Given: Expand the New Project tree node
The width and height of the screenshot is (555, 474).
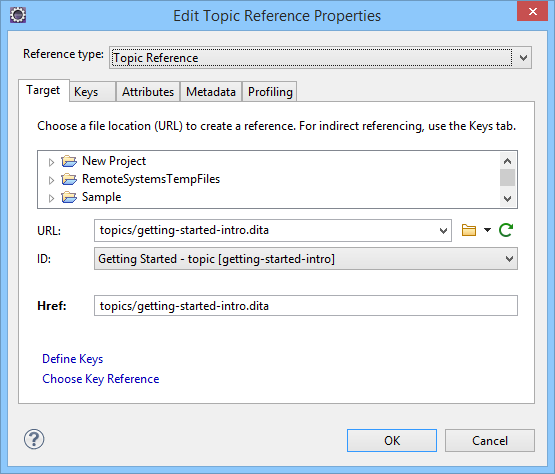Looking at the screenshot, I should click(x=51, y=162).
